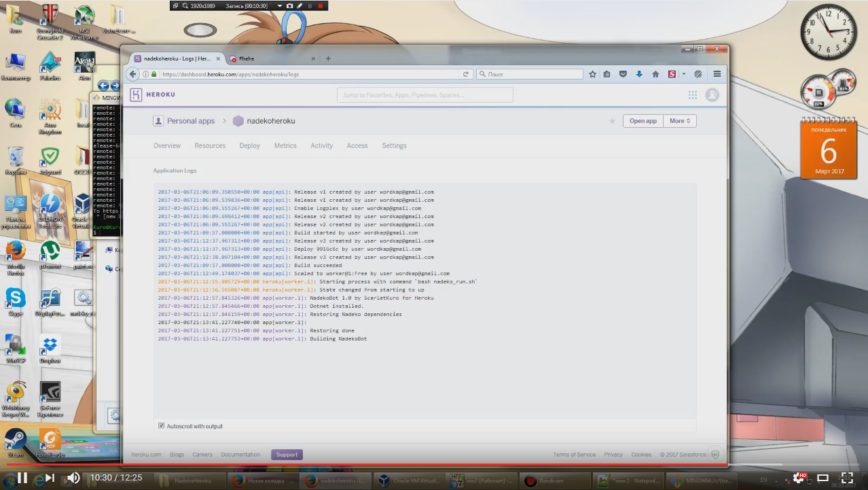The width and height of the screenshot is (868, 490).
Task: Save page to Pocket via toolbar icon
Action: pyautogui.click(x=623, y=73)
